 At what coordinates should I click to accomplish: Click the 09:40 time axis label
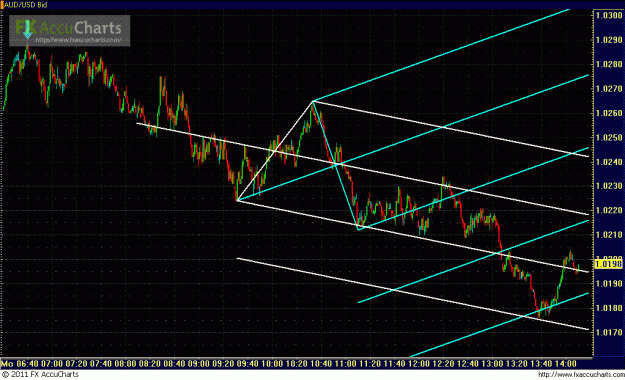tap(247, 364)
